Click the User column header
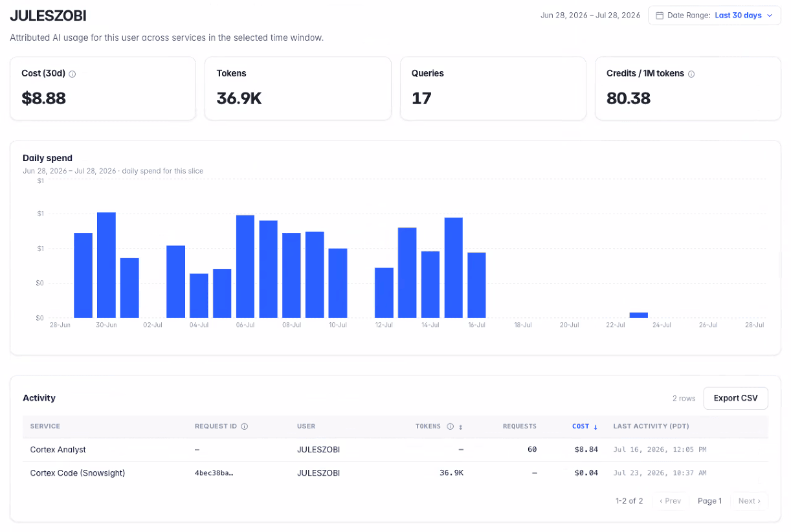The width and height of the screenshot is (791, 532). [x=306, y=427]
